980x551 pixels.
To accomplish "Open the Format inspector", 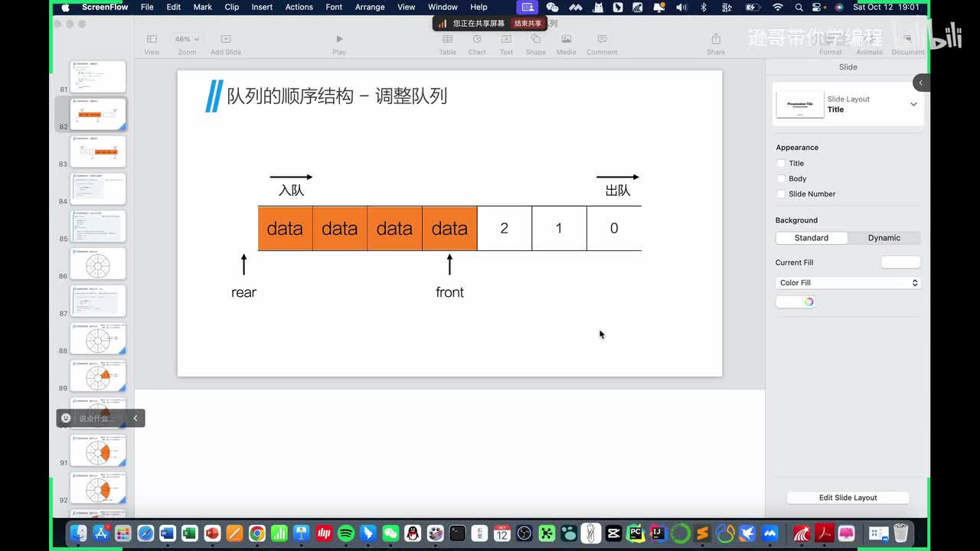I will pyautogui.click(x=830, y=44).
